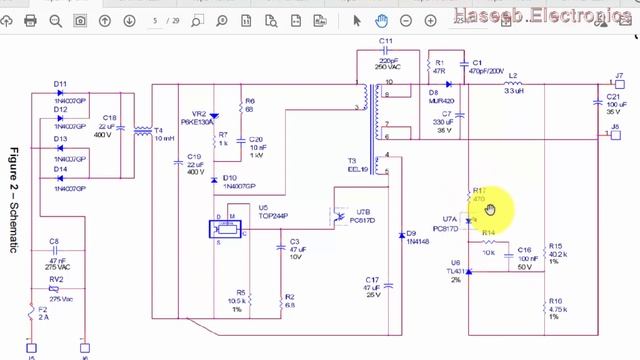This screenshot has height=360, width=640.
Task: Click the D11 diode label
Action: point(60,84)
